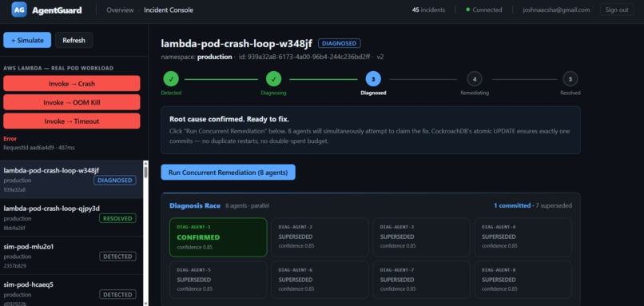Click the RequestId aad6a4d9 text

click(39, 147)
